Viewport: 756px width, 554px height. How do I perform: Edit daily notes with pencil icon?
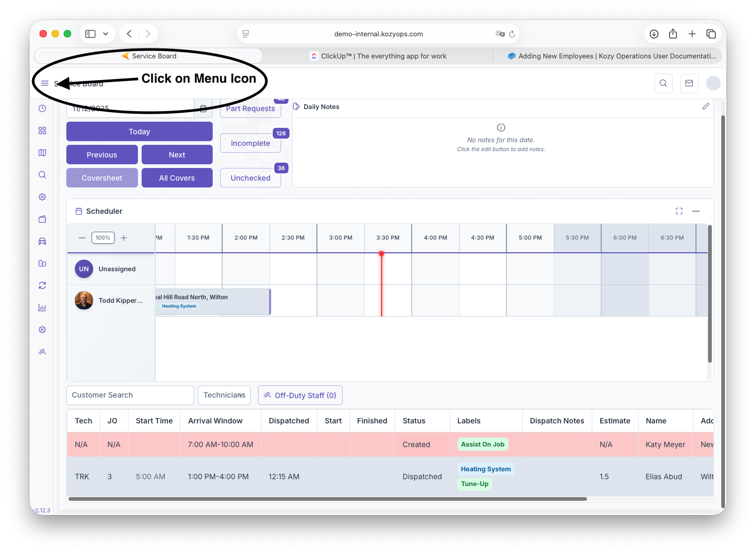pos(705,106)
